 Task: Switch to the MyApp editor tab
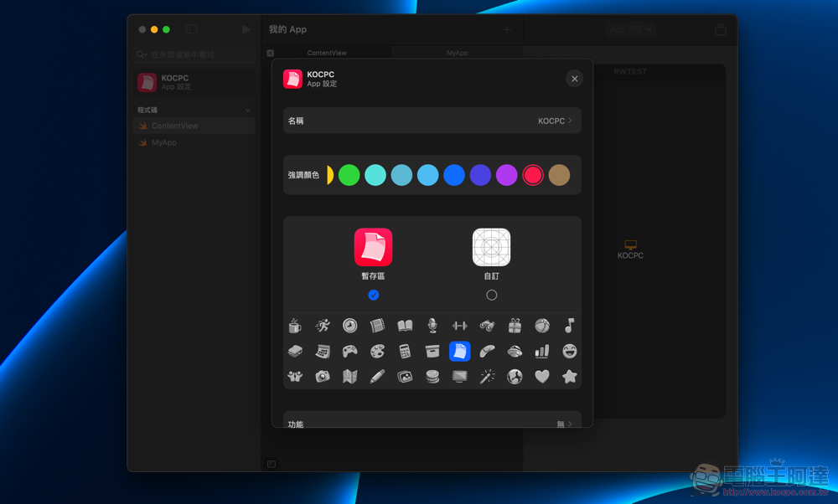[x=457, y=53]
